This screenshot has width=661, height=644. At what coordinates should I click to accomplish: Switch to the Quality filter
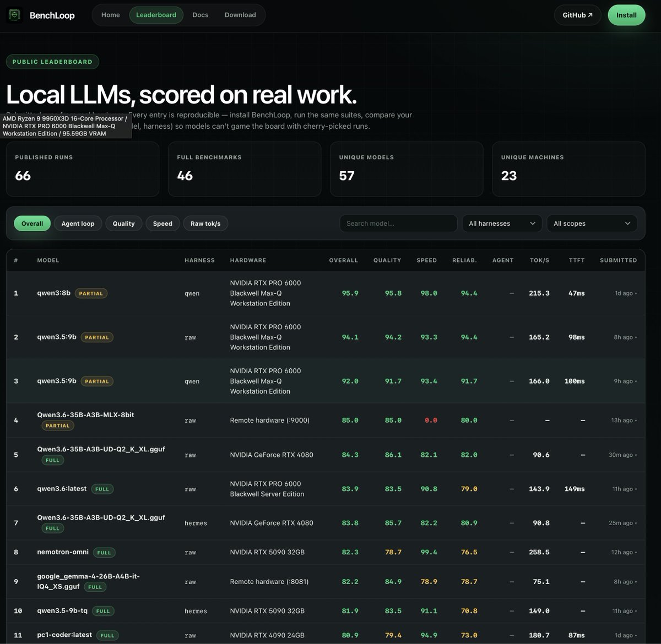124,223
